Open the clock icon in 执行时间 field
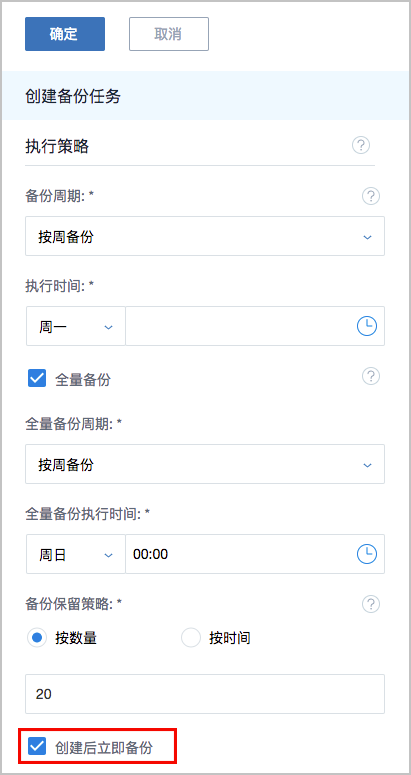Image resolution: width=411 pixels, height=775 pixels. point(367,326)
